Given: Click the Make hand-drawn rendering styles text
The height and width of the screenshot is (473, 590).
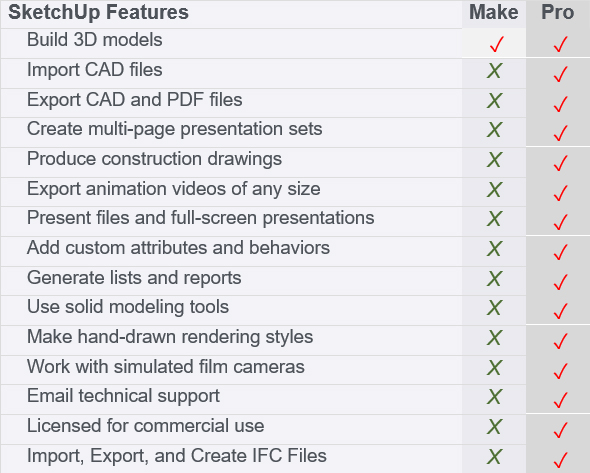Looking at the screenshot, I should point(170,337).
